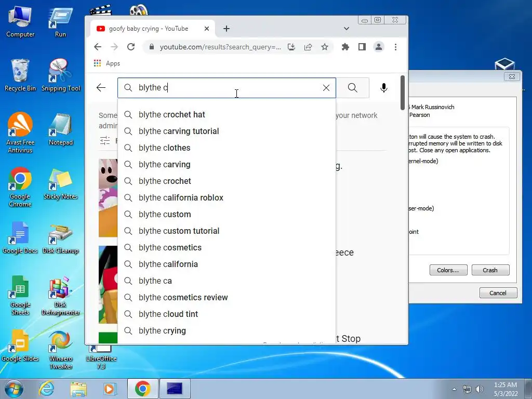
Task: Switch to Chrome on the taskbar
Action: coord(142,389)
